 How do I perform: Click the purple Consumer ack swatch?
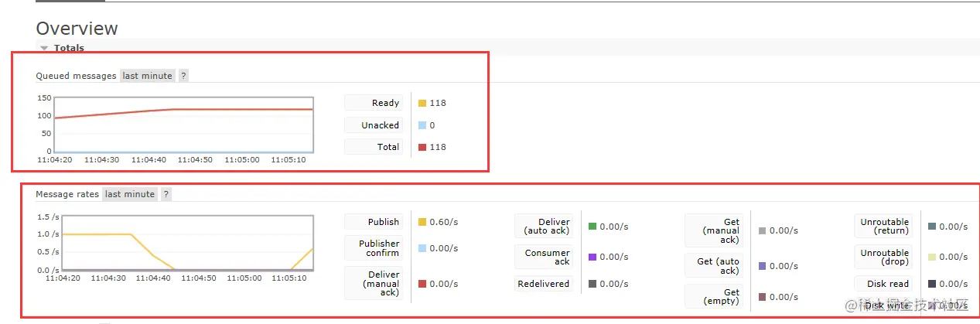pos(592,257)
